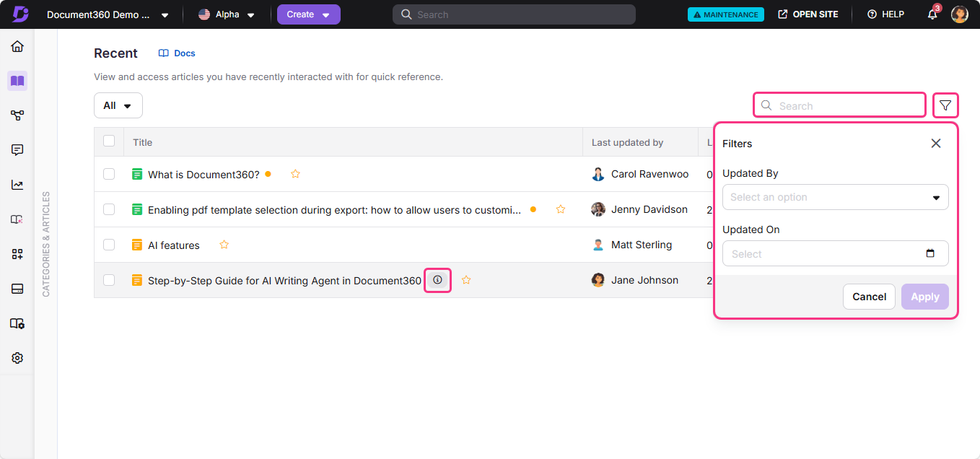The height and width of the screenshot is (459, 980).
Task: Open Settings via the gear icon
Action: click(17, 357)
